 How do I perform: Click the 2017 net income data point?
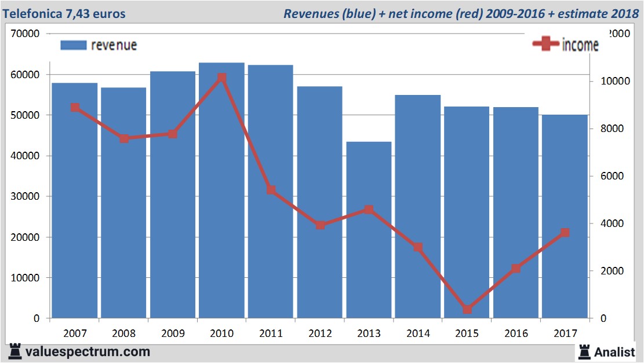click(x=565, y=233)
